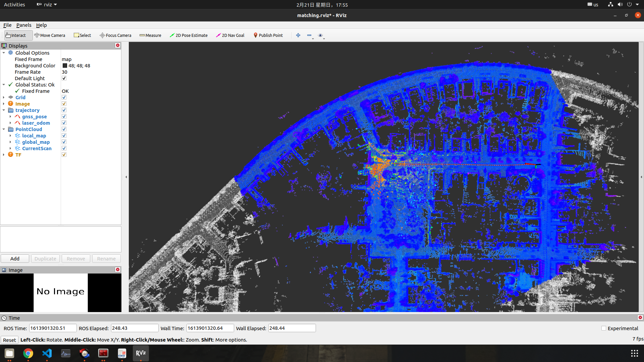This screenshot has width=644, height=362.
Task: Open Visual Studio Code from the dock
Action: (47, 353)
